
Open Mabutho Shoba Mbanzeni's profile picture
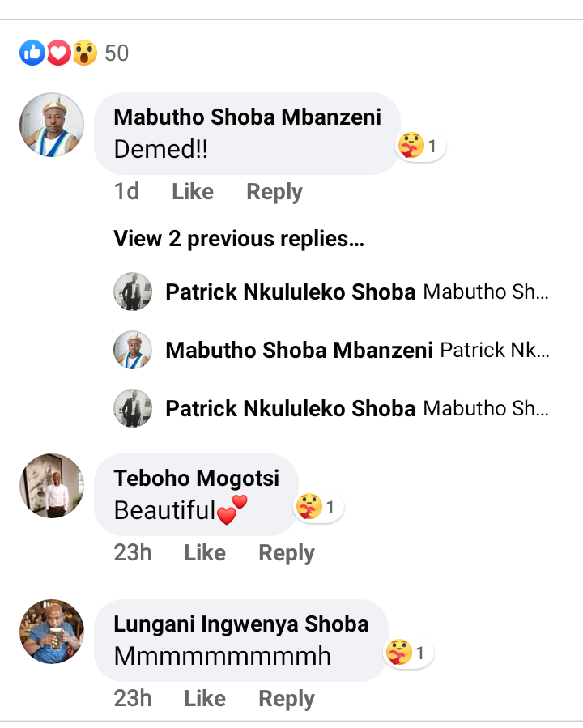(52, 125)
